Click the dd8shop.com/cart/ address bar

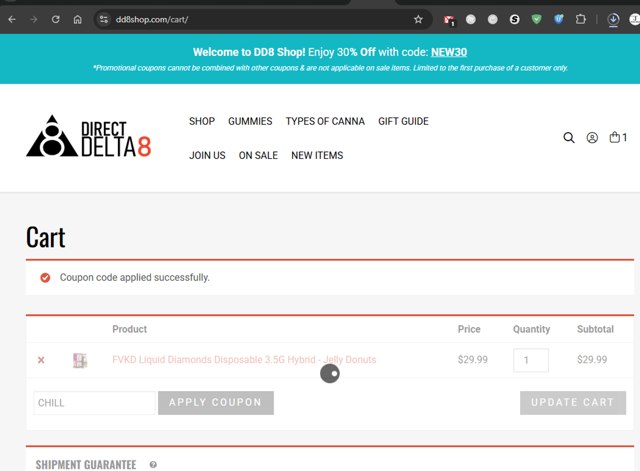tap(261, 19)
